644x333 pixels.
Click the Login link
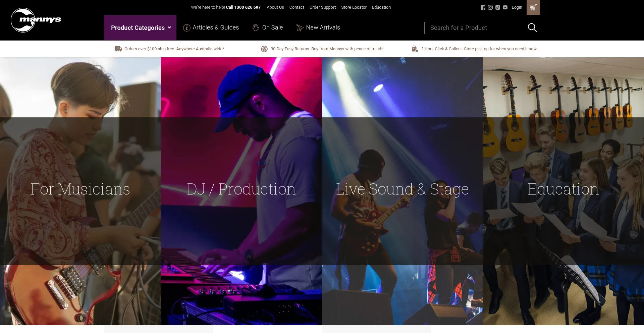pos(517,7)
